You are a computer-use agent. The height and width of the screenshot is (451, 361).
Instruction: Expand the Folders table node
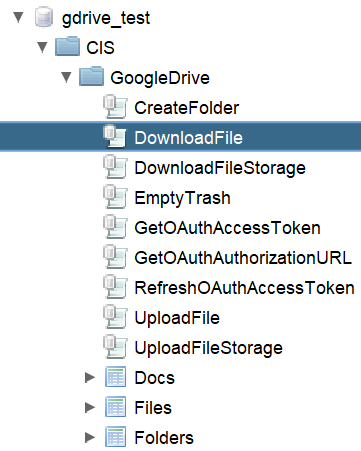click(x=90, y=437)
